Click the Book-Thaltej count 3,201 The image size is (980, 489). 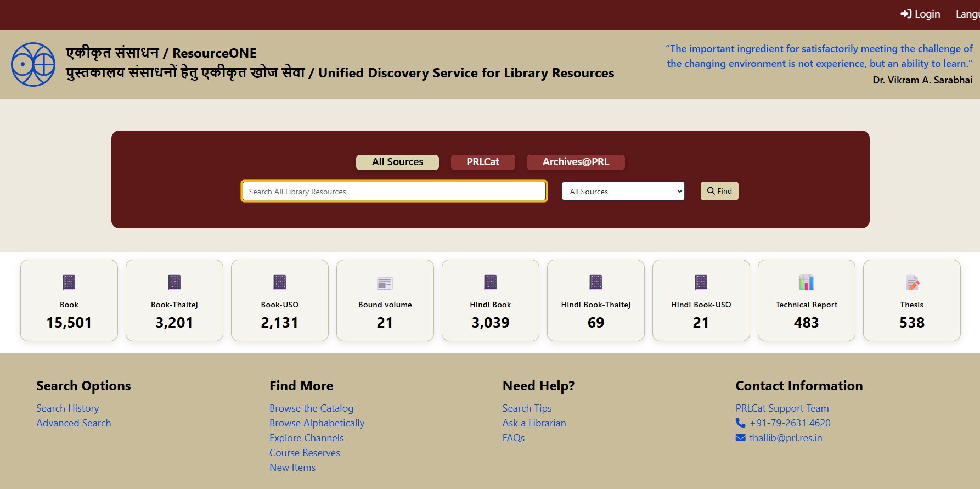click(174, 323)
